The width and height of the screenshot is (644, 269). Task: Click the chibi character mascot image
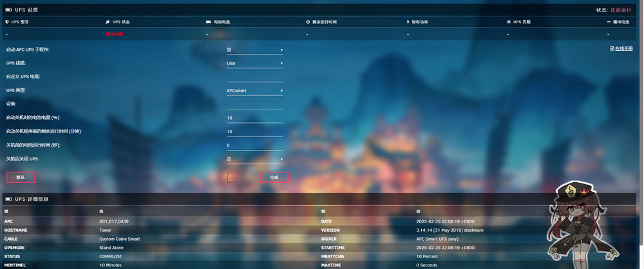click(x=583, y=225)
